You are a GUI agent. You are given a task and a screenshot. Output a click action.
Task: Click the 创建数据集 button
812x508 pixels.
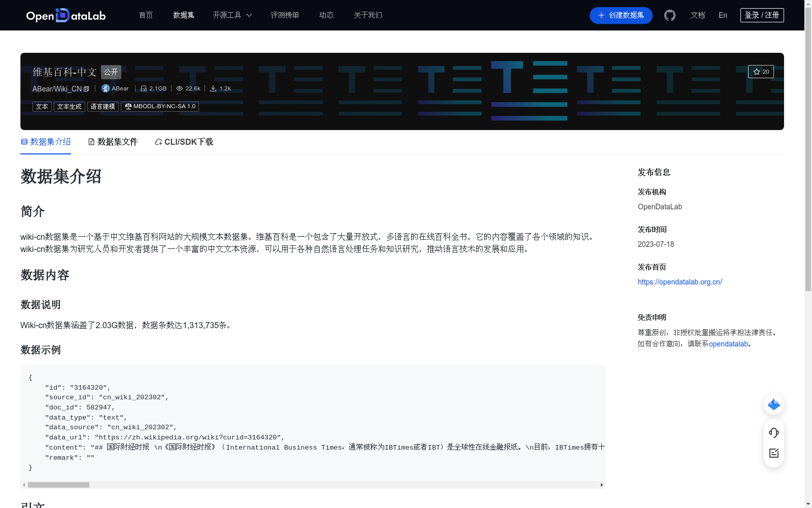[621, 15]
